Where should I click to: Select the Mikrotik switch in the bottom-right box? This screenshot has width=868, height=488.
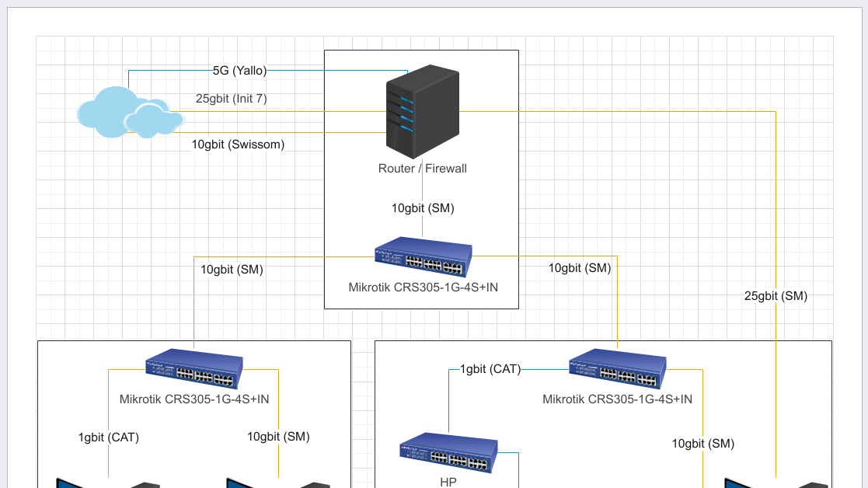(617, 368)
